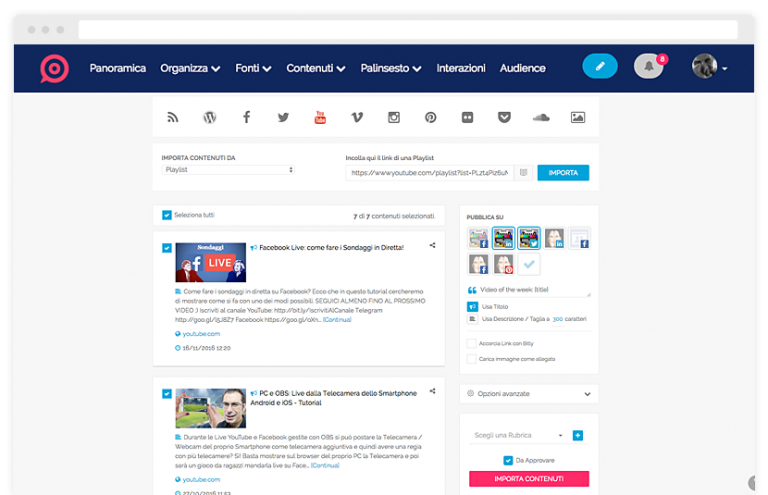Select the Pinterest source icon
The image size is (768, 495).
point(430,117)
